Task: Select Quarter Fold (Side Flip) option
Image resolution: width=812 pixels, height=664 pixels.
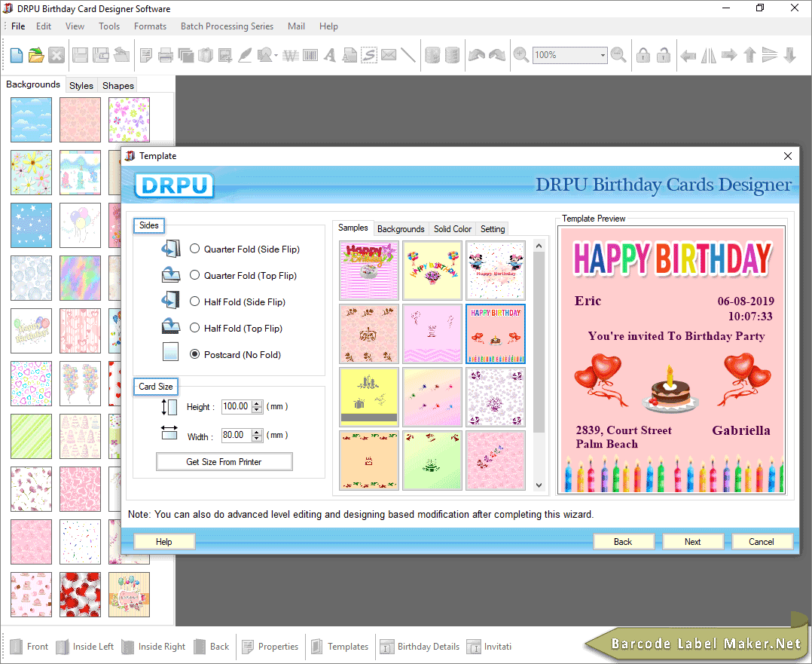Action: (194, 249)
